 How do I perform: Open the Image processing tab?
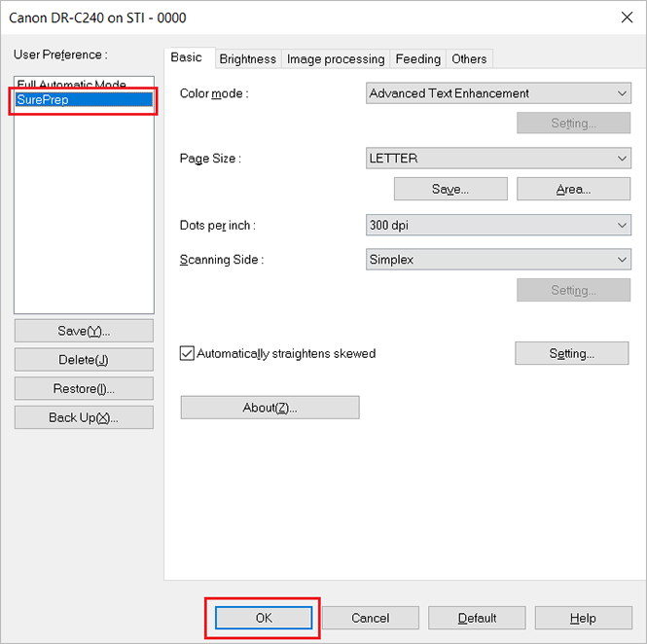point(336,59)
